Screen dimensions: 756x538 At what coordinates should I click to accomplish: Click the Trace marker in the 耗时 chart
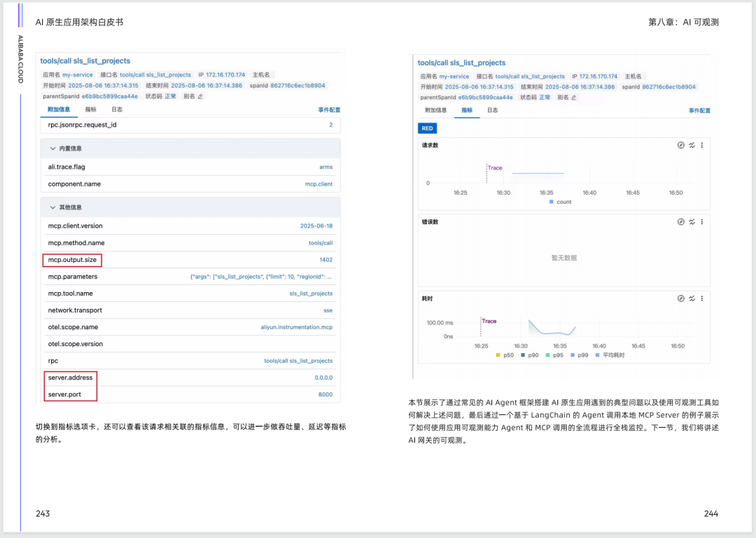point(489,321)
